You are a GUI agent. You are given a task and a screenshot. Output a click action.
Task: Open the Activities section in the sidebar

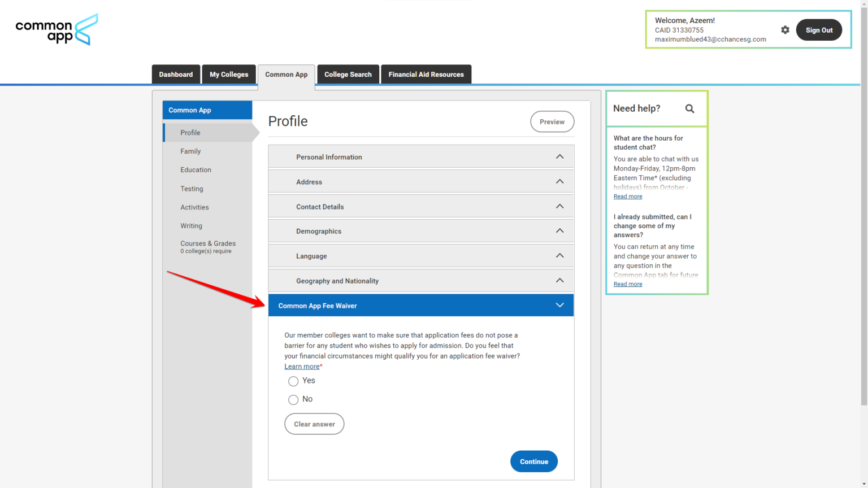(x=194, y=207)
